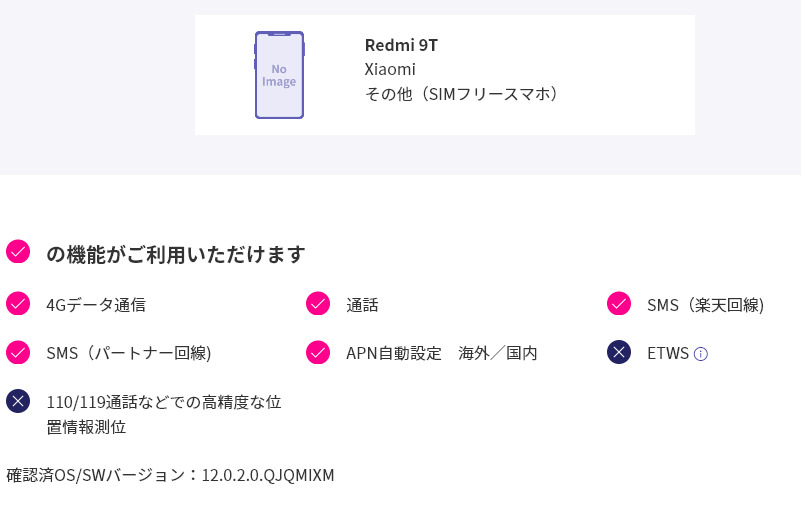Click the X icon beside ETWS
This screenshot has height=507, width=801.
coord(619,352)
